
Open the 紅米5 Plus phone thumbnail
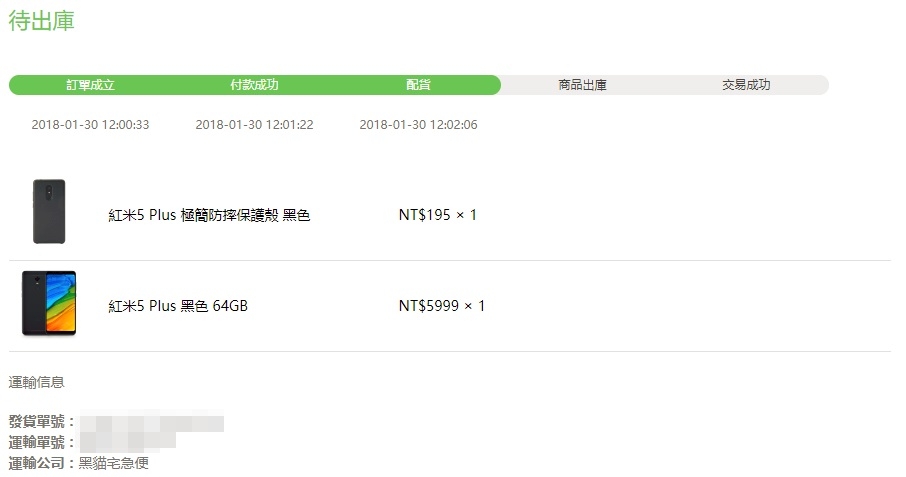point(49,303)
